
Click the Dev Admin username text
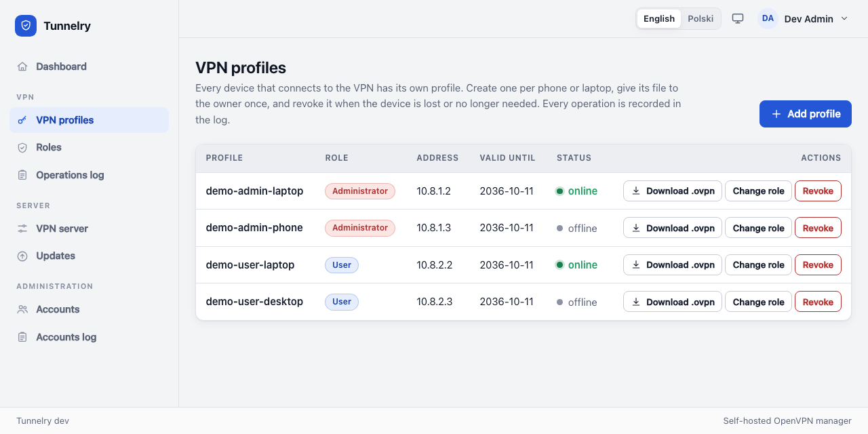[809, 19]
